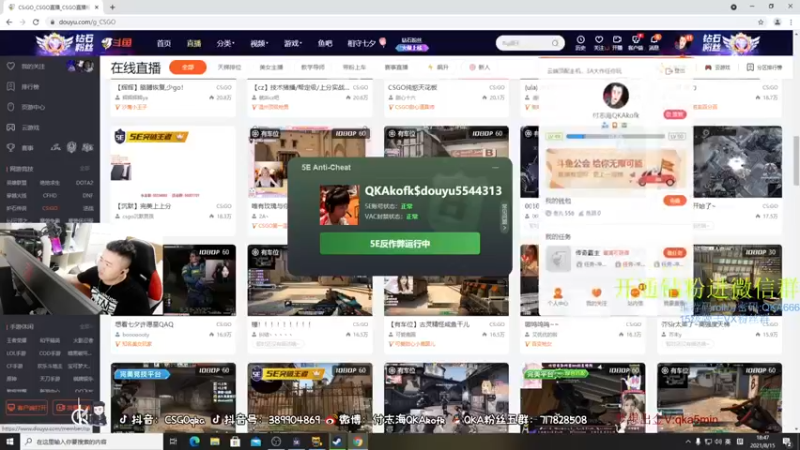The image size is (800, 450).
Task: Go to 直播 live tab
Action: click(x=194, y=43)
